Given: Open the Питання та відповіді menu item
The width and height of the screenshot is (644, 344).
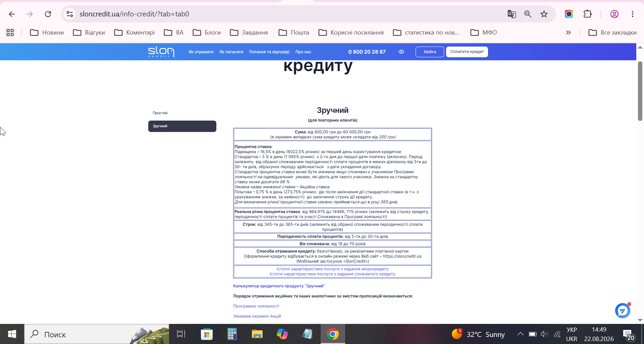Looking at the screenshot, I should [269, 52].
